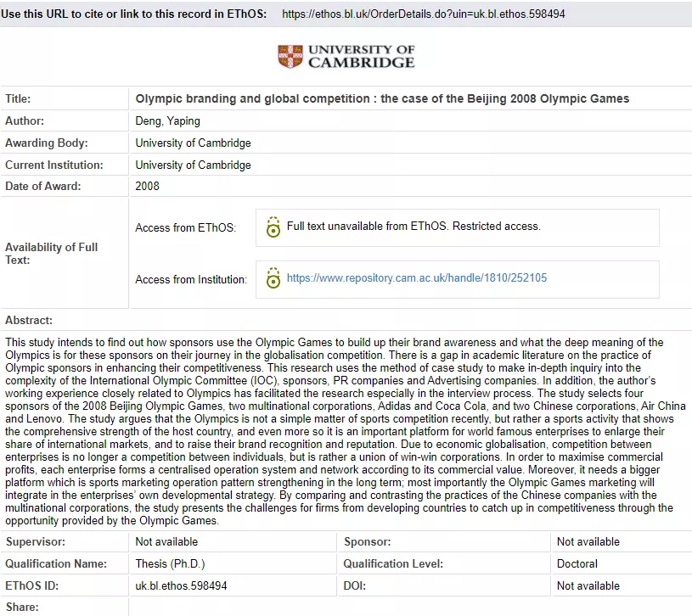Click the restricted access icon beside EThOS message

(x=273, y=227)
